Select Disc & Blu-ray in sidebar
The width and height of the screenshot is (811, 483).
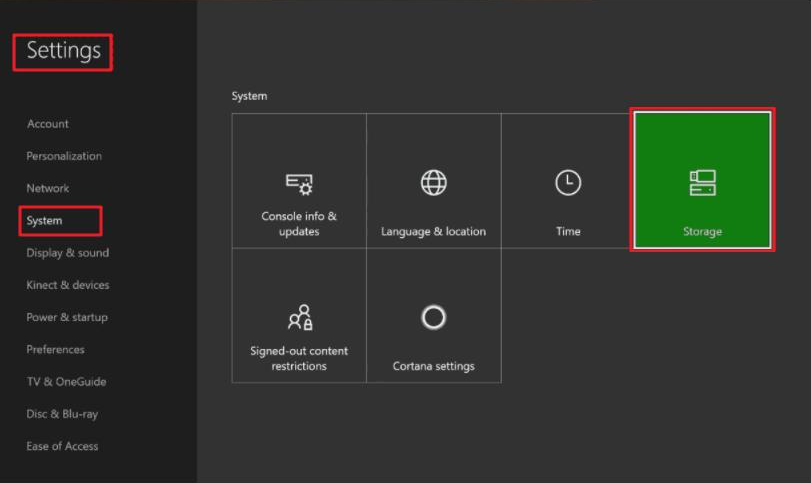(62, 414)
